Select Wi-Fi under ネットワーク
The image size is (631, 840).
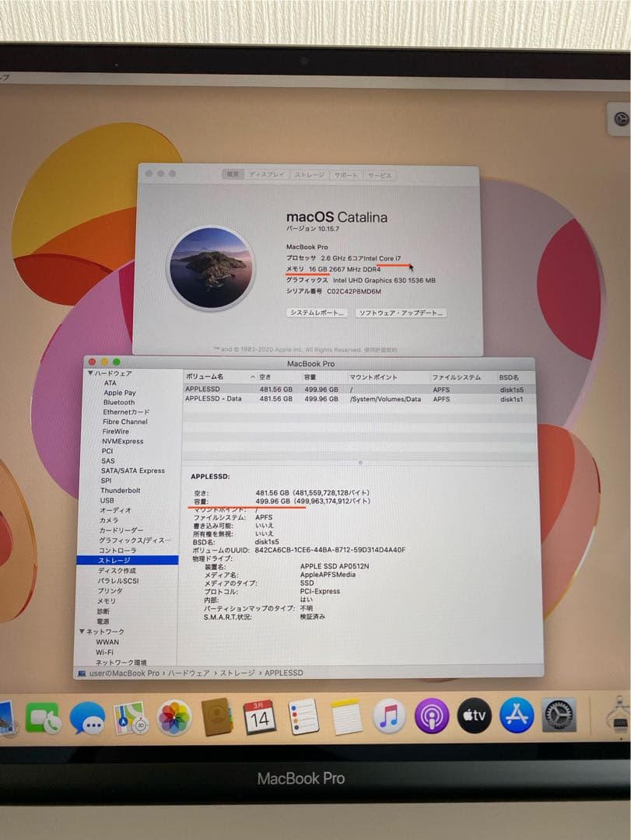[104, 652]
